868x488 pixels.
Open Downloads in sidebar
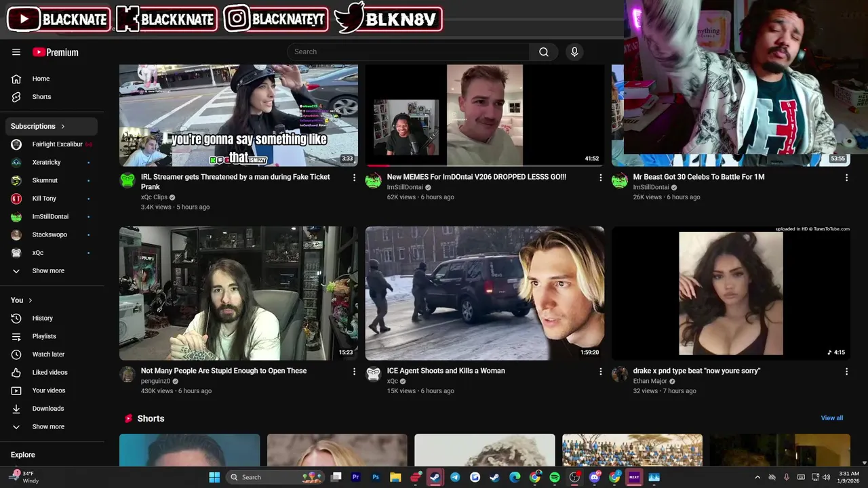click(52, 409)
